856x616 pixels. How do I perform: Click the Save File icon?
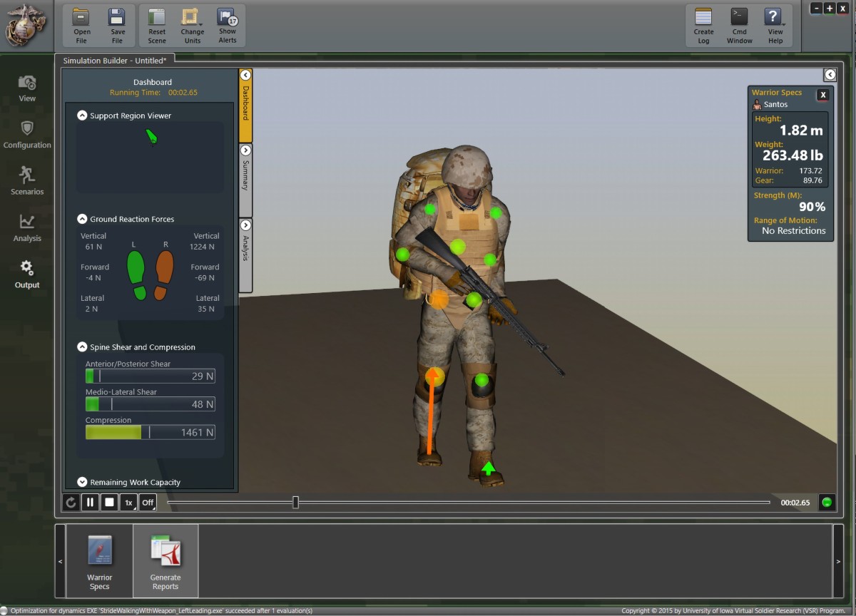pyautogui.click(x=118, y=25)
